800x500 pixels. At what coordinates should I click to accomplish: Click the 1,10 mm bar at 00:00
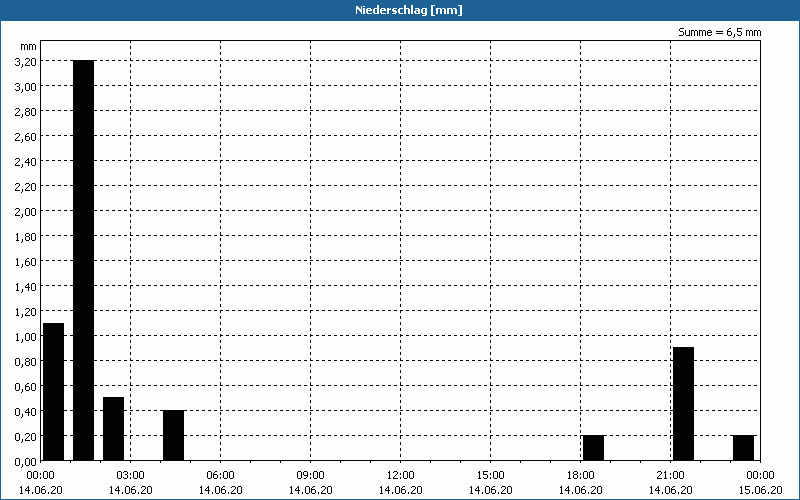[54, 392]
